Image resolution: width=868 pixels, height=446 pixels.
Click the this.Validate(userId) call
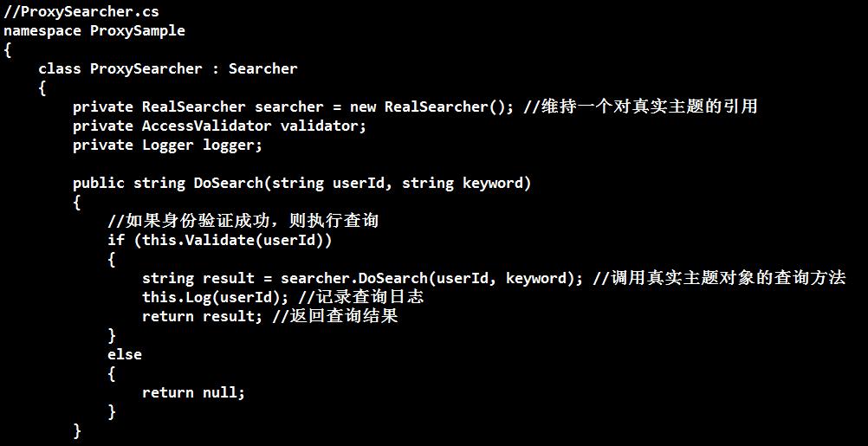pyautogui.click(x=232, y=240)
